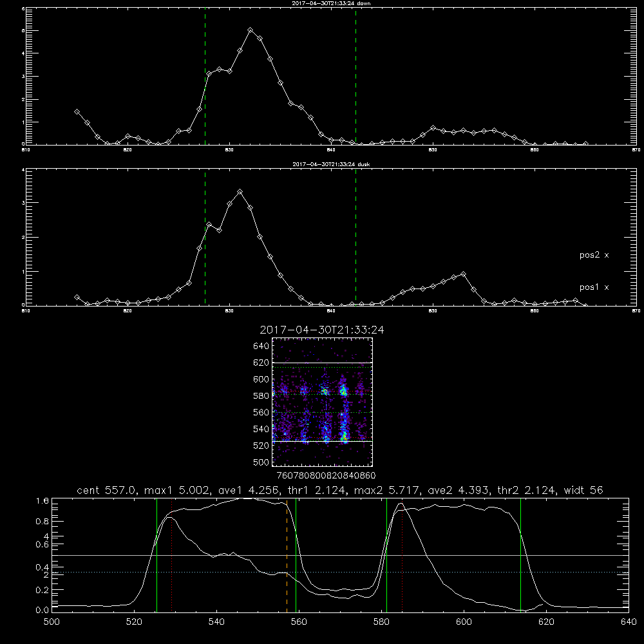Viewport: 644px width, 644px height.
Task: Click the solid green line near 581 in profile plot
Action: tap(386, 555)
